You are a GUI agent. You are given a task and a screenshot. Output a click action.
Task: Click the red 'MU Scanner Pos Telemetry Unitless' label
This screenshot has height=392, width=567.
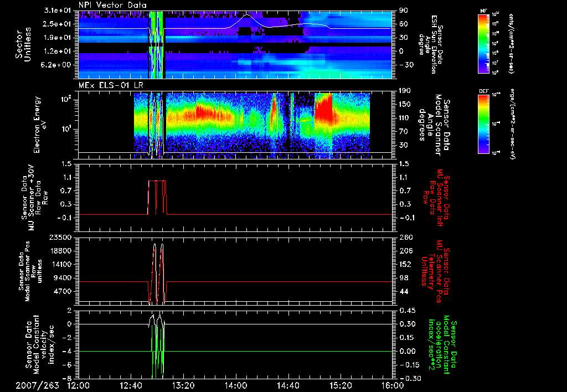[x=436, y=271]
